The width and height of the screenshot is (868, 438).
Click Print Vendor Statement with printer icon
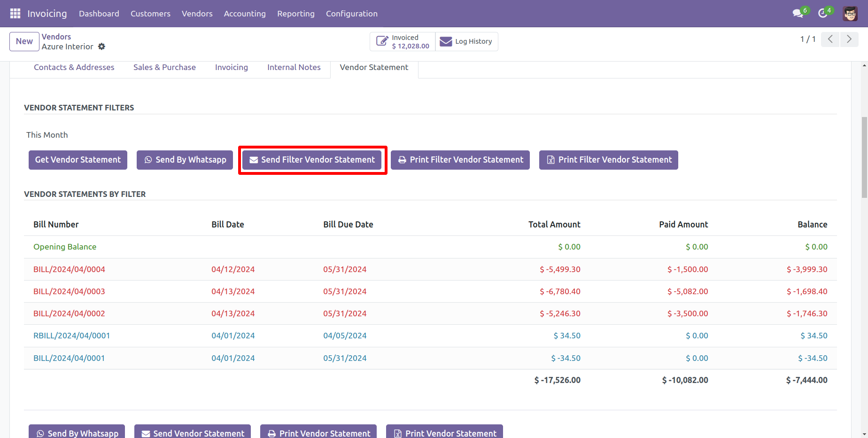tap(318, 432)
